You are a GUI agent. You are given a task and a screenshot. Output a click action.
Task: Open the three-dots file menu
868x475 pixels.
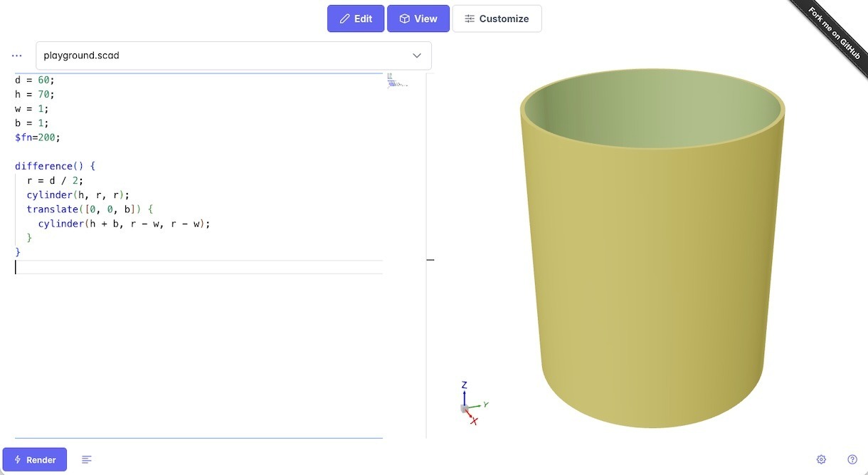point(17,56)
